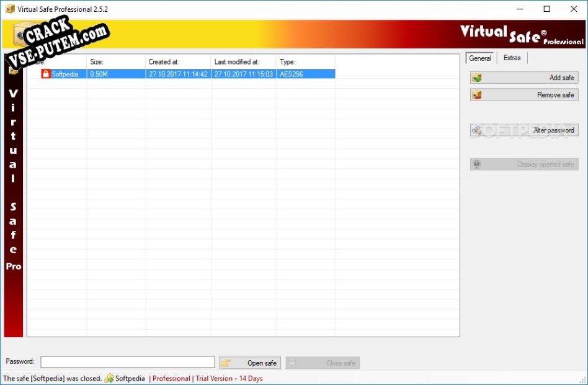Click the Add safe button icon
This screenshot has width=588, height=385.
pyautogui.click(x=476, y=78)
